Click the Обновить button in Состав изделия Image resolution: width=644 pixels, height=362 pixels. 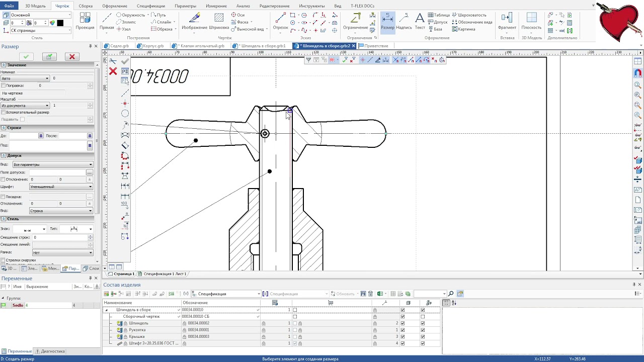343,294
